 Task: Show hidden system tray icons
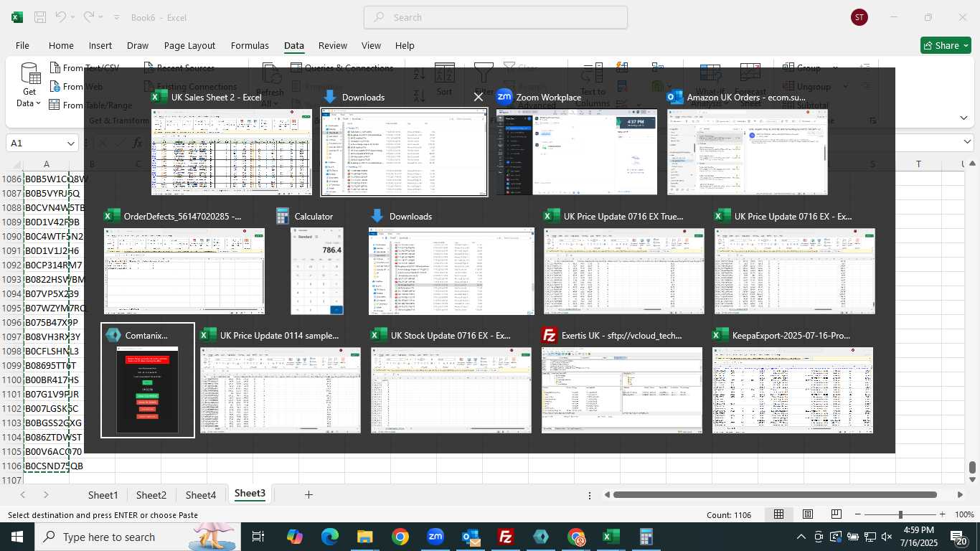(x=801, y=537)
